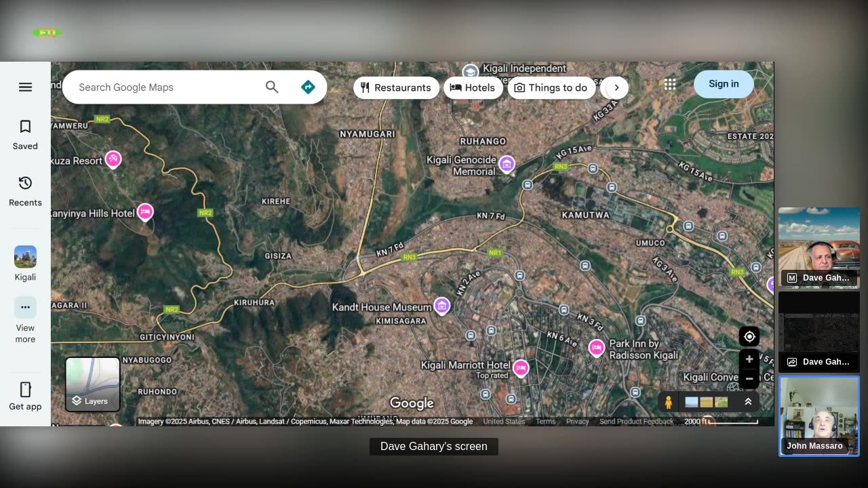This screenshot has height=488, width=868.
Task: Select the Kigali Marriott Hotel pink pin
Action: (x=521, y=367)
